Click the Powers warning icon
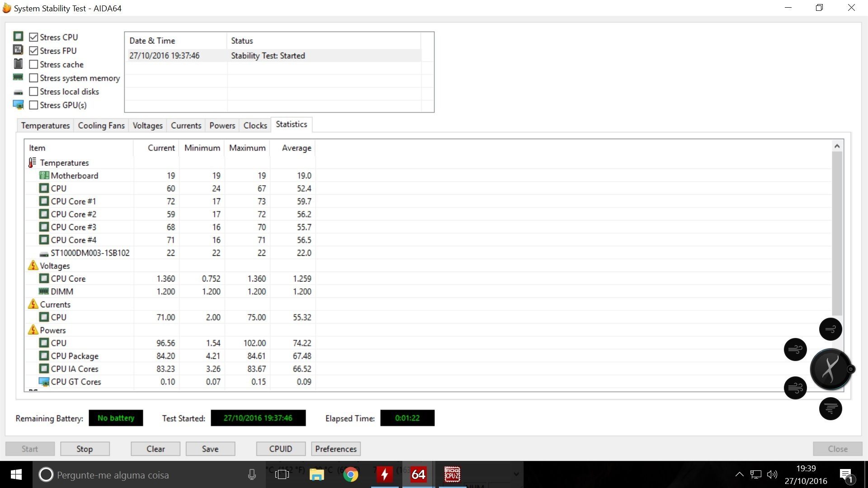Image resolution: width=868 pixels, height=488 pixels. 33,330
